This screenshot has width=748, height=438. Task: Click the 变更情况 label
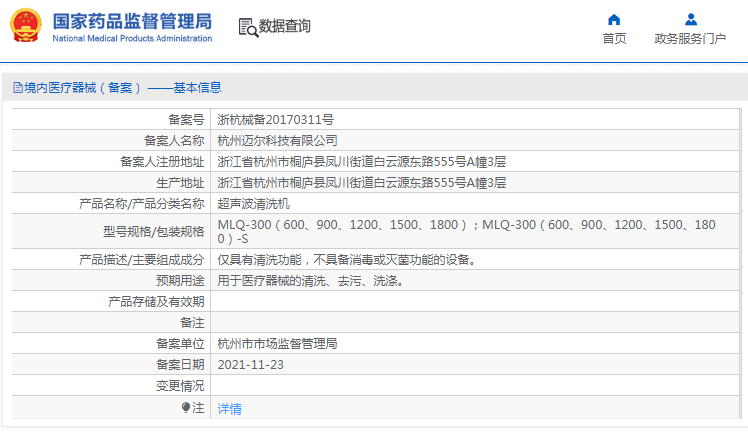(180, 386)
